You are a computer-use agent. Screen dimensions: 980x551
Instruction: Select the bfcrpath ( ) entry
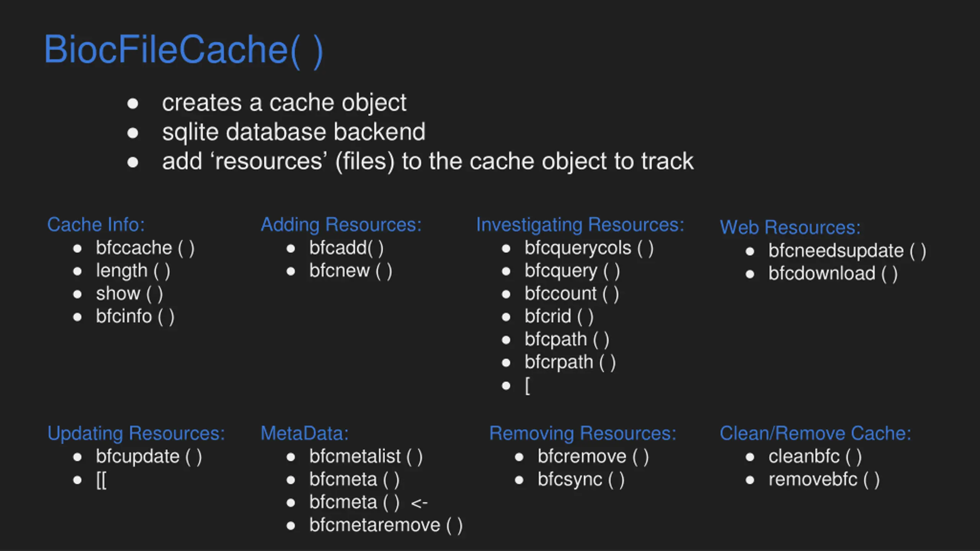tap(570, 362)
